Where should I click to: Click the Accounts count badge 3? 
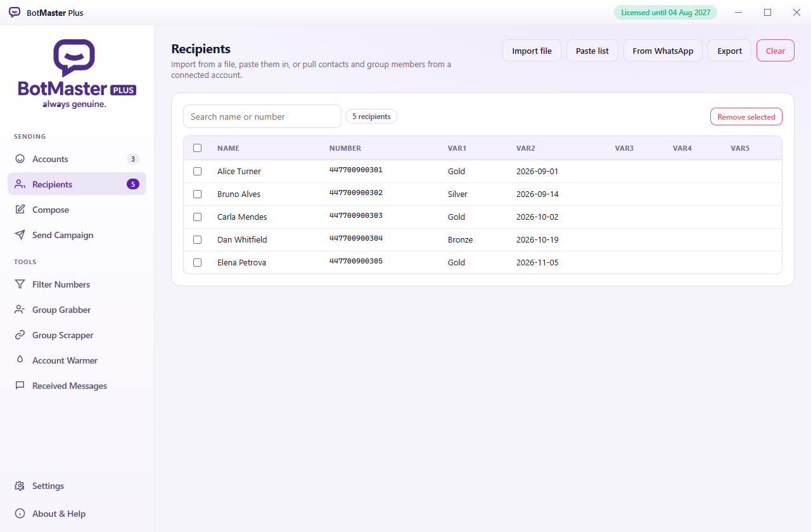[x=133, y=159]
